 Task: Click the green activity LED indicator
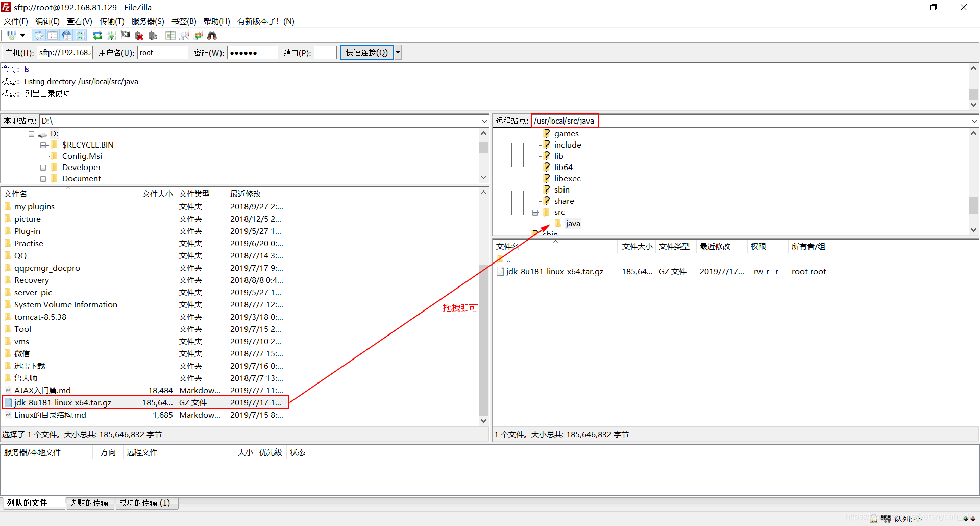tap(966, 518)
